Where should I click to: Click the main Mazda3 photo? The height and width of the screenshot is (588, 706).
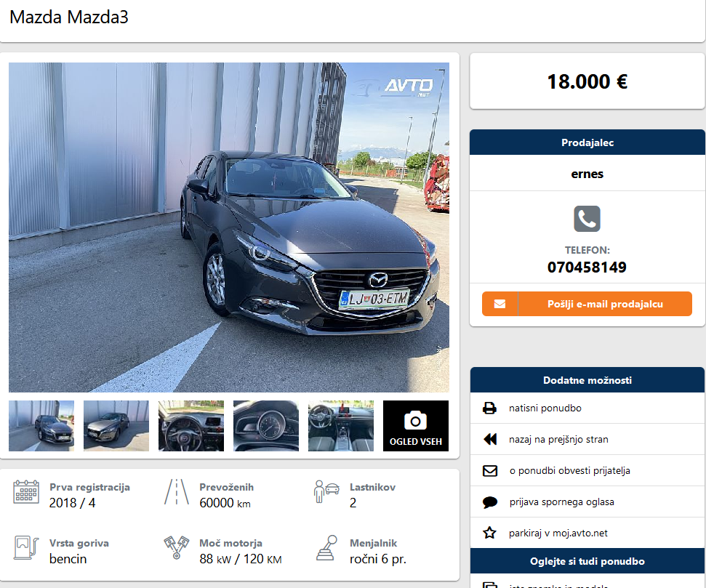[x=229, y=227]
